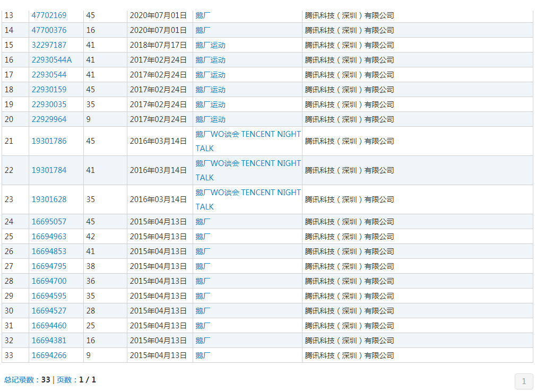Click trademark name 鹅厂 in row 24
This screenshot has height=392, width=536.
tap(203, 222)
